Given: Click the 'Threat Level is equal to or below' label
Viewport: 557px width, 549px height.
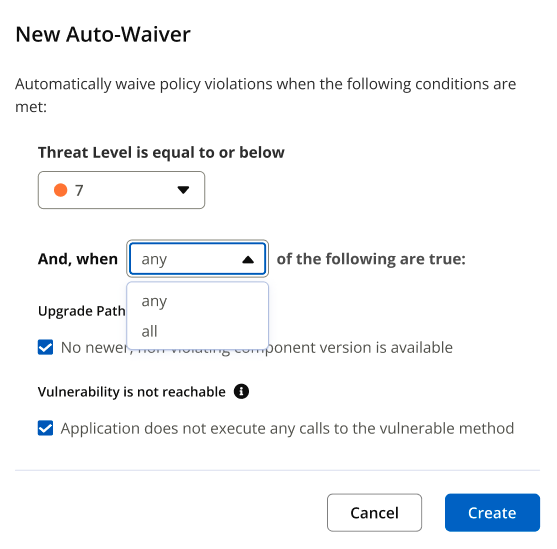Looking at the screenshot, I should pos(161,152).
